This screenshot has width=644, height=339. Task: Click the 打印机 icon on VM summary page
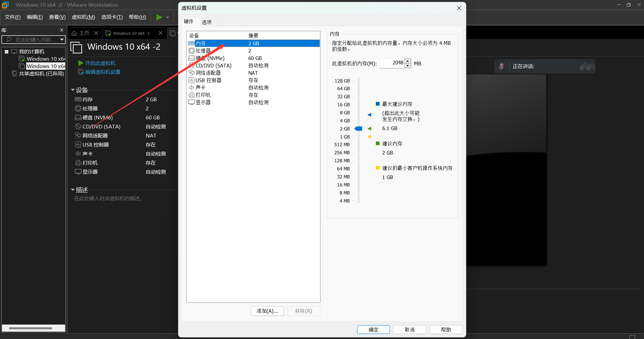tap(78, 163)
